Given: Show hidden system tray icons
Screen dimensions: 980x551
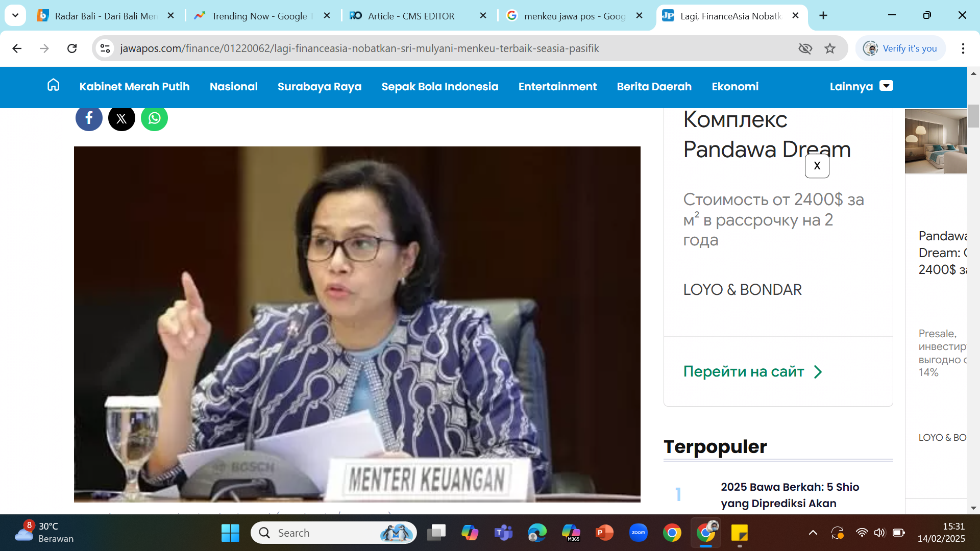Looking at the screenshot, I should pos(813,533).
